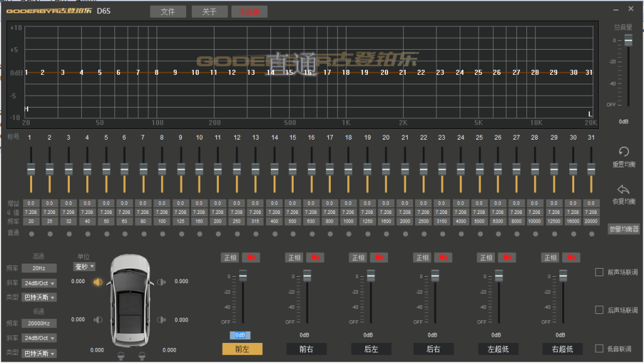Image resolution: width=644 pixels, height=363 pixels.
Task: Click the 恢复均衡 restore equalizer arrow icon
Action: point(623,189)
